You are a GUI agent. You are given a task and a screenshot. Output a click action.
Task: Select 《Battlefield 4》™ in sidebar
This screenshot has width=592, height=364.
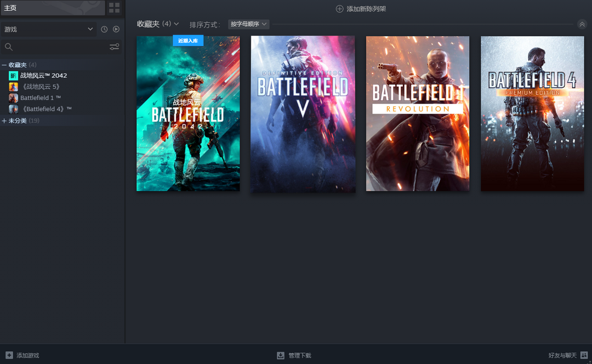pyautogui.click(x=47, y=109)
